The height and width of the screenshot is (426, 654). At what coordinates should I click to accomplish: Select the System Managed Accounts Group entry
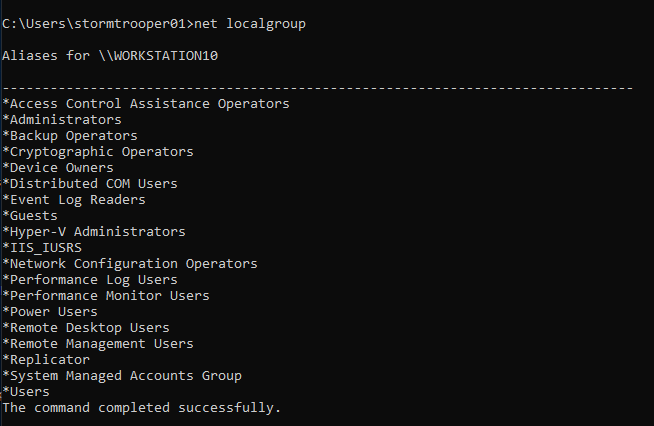122,376
